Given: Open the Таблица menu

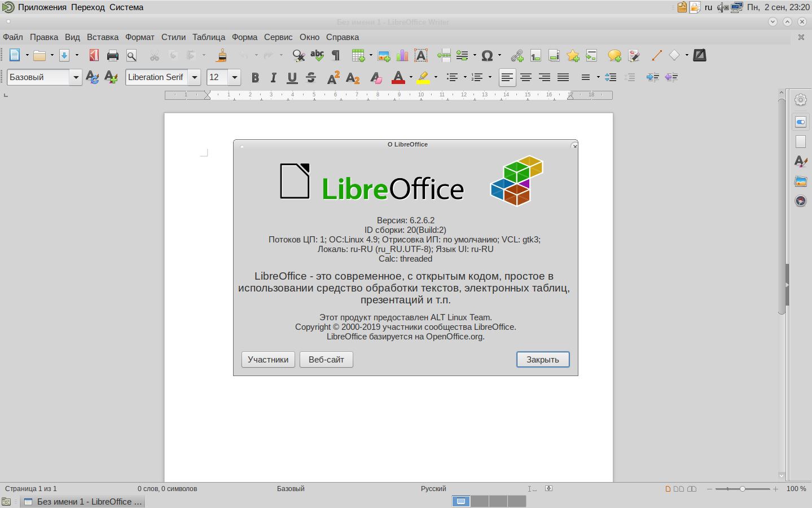Looking at the screenshot, I should click(209, 37).
